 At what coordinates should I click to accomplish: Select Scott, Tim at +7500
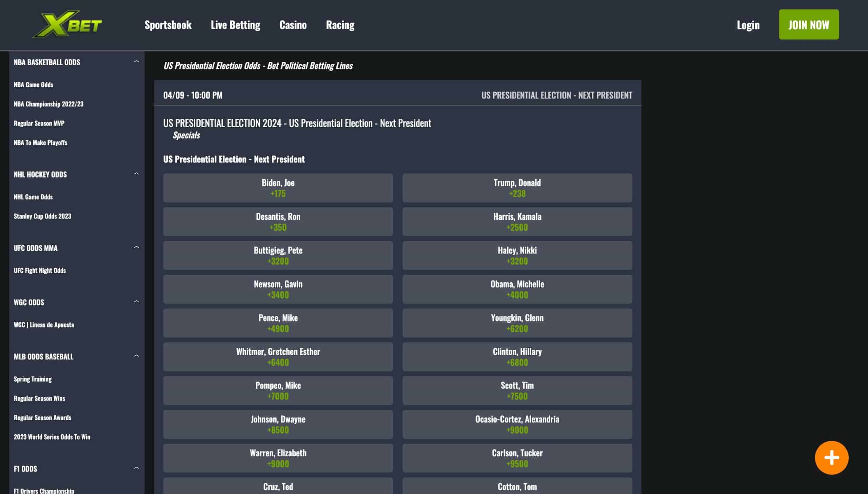point(517,391)
